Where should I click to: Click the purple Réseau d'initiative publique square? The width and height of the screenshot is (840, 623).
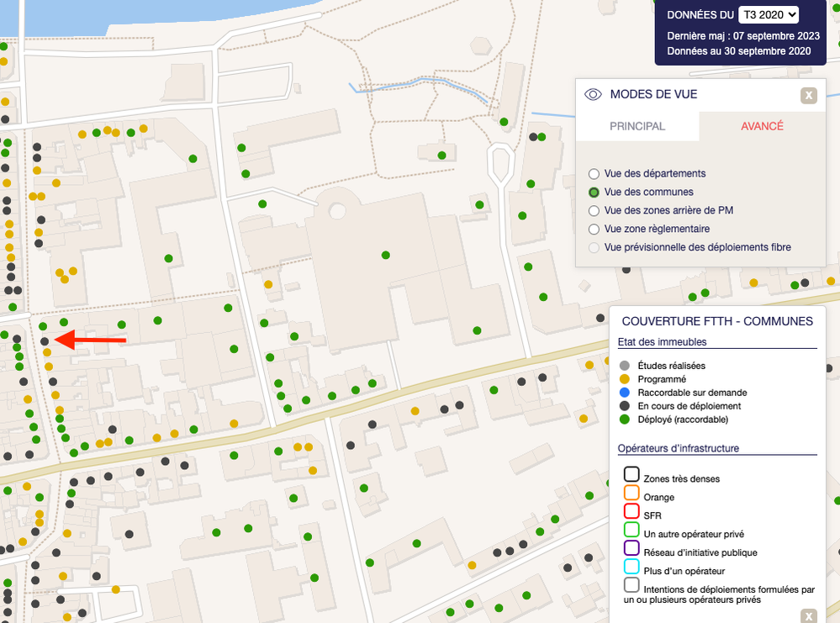click(631, 548)
